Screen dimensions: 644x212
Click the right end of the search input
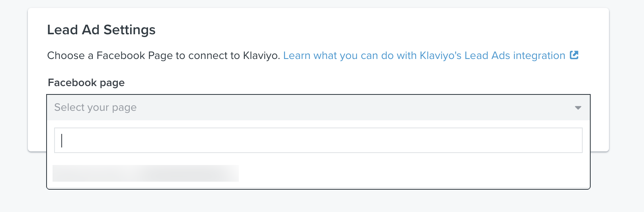point(573,140)
